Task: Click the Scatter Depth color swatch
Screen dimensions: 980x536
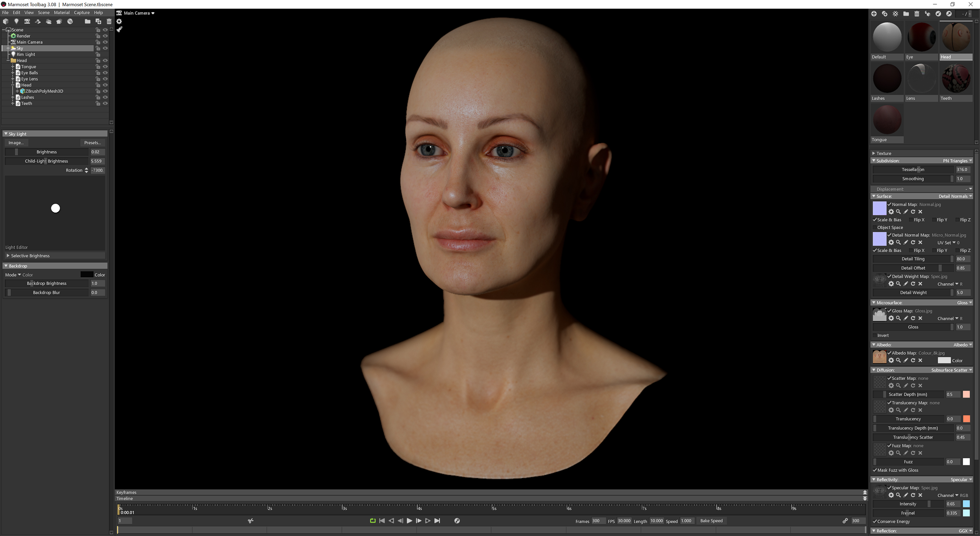Action: coord(967,394)
